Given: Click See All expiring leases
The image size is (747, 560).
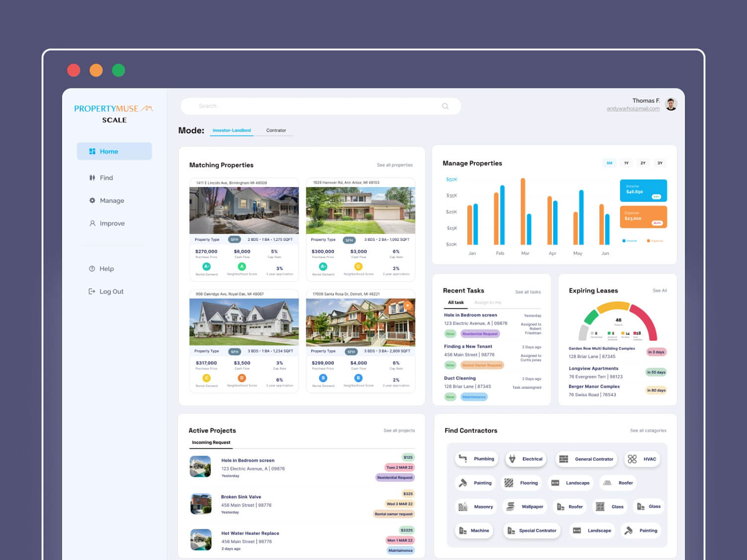Looking at the screenshot, I should [660, 290].
